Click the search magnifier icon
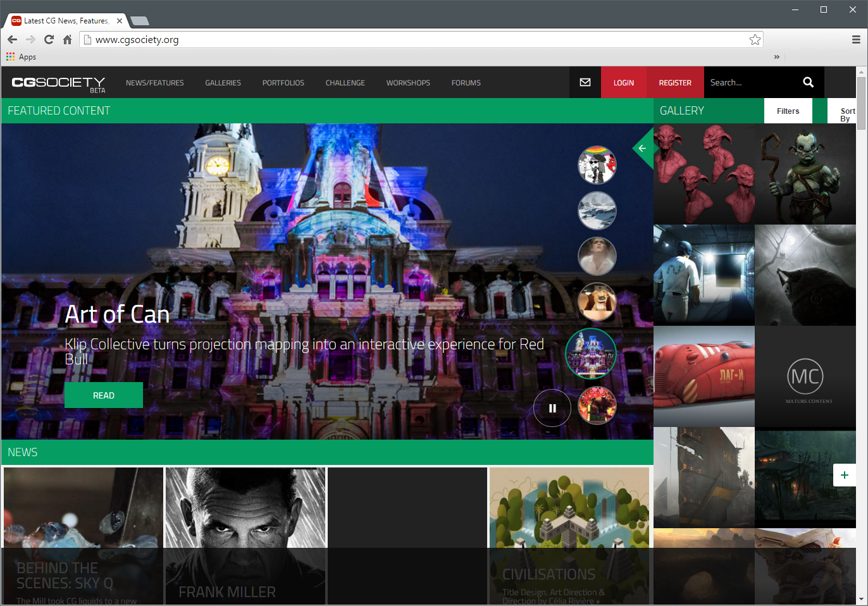The height and width of the screenshot is (606, 868). coord(808,82)
